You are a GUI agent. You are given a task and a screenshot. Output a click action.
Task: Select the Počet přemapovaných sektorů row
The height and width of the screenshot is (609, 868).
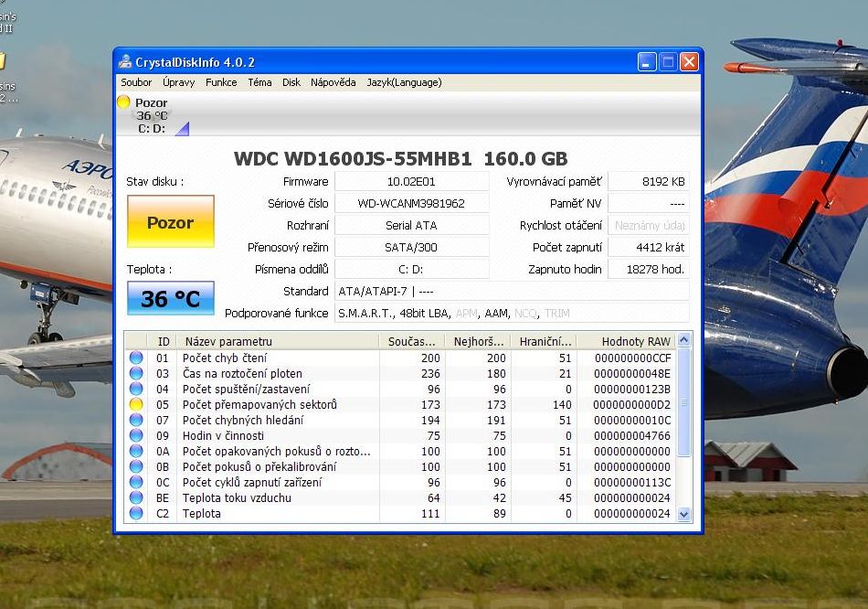[401, 404]
